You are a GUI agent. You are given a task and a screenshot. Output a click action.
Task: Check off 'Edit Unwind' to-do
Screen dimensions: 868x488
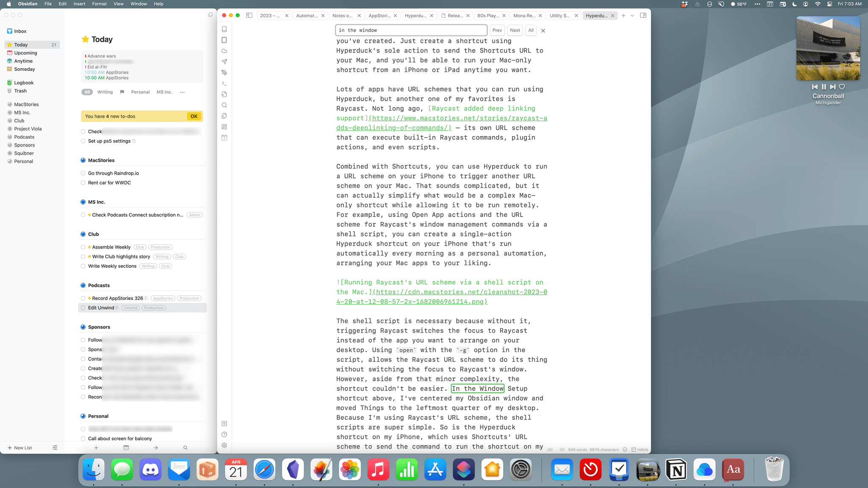(x=83, y=308)
